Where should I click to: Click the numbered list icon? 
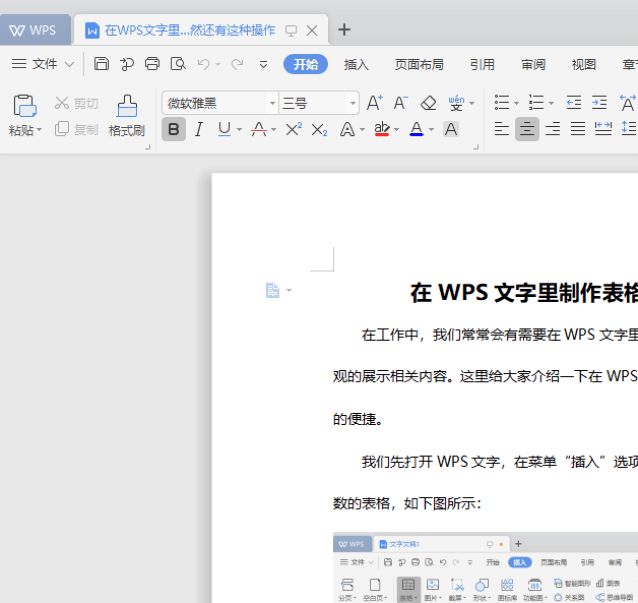point(536,102)
